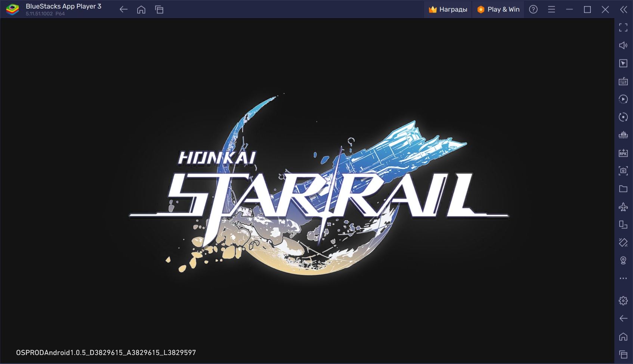Toggle the cursor lock icon

(x=623, y=63)
